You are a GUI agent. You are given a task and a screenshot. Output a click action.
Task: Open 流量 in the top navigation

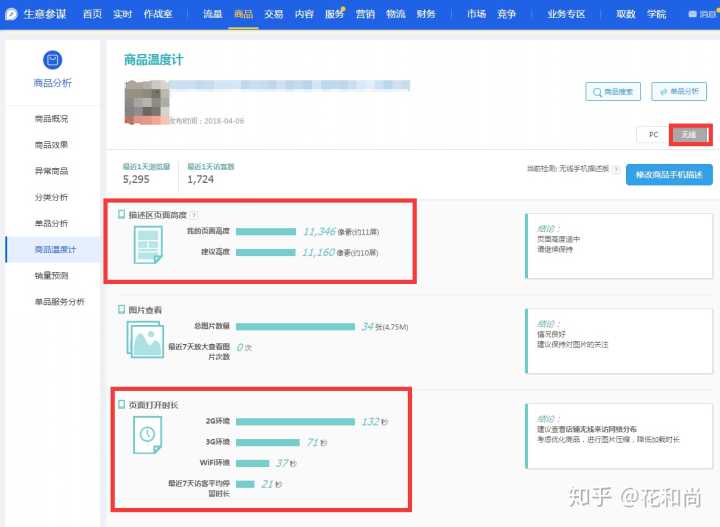(213, 14)
